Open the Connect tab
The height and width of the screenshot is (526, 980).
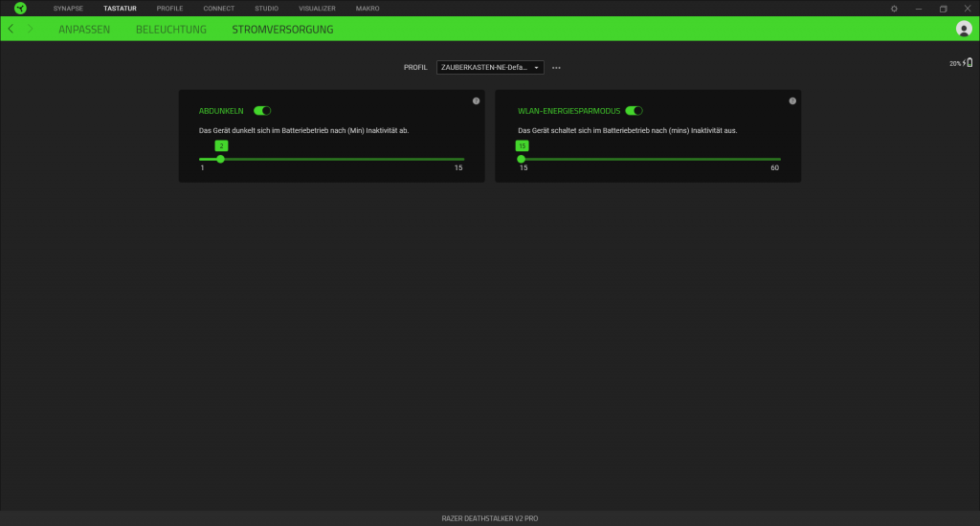219,9
